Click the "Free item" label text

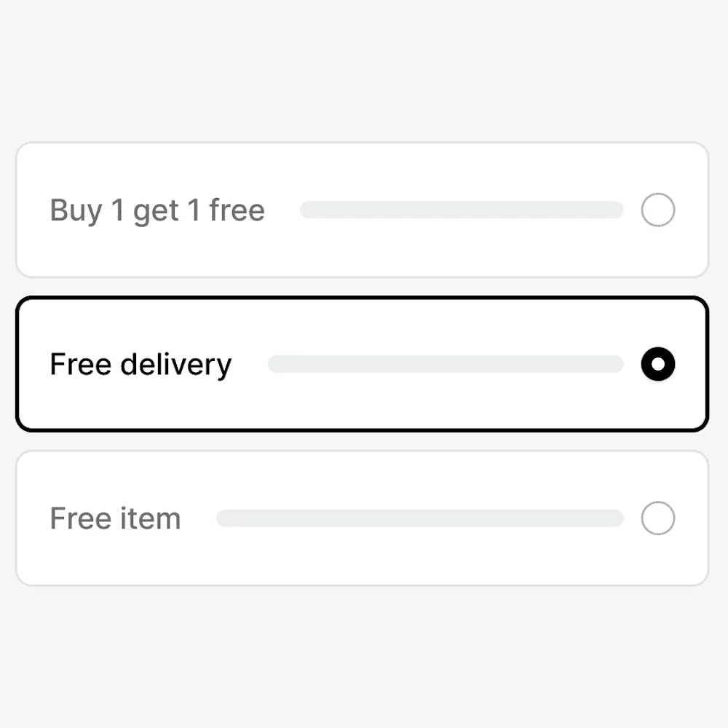[115, 519]
